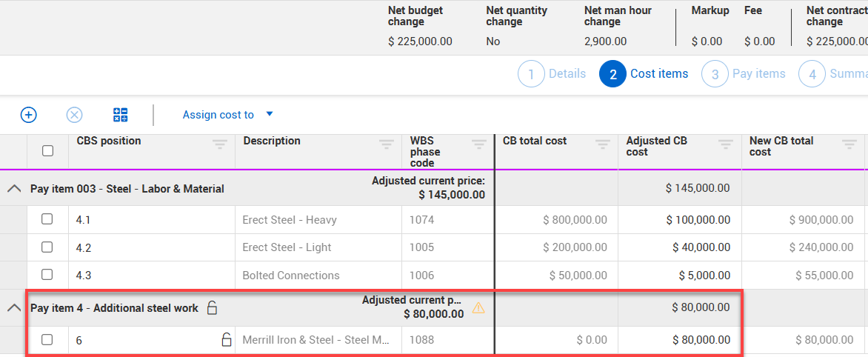Go to step 1 Details
Image resolution: width=868 pixels, height=357 pixels.
pos(552,74)
